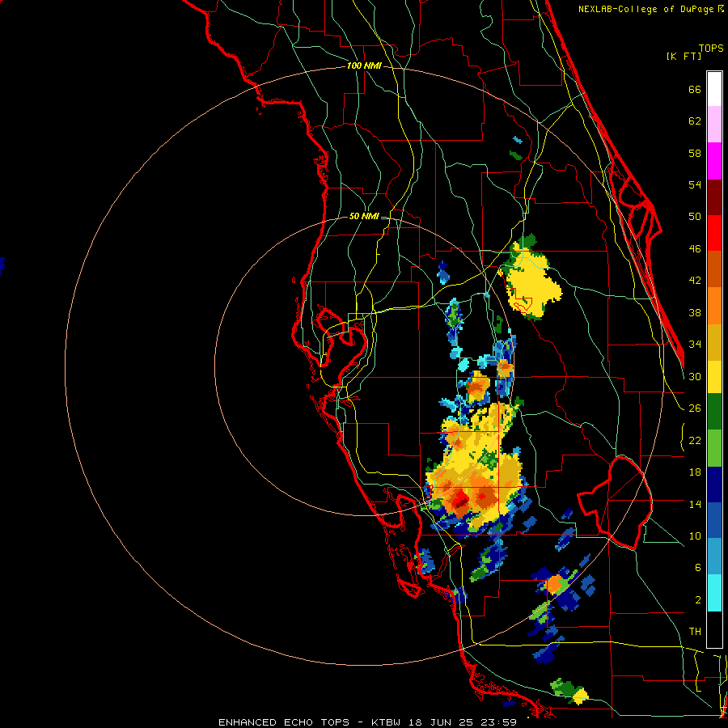Click the dark orange 42 kft legend swatch
This screenshot has width=728, height=728.
[714, 269]
